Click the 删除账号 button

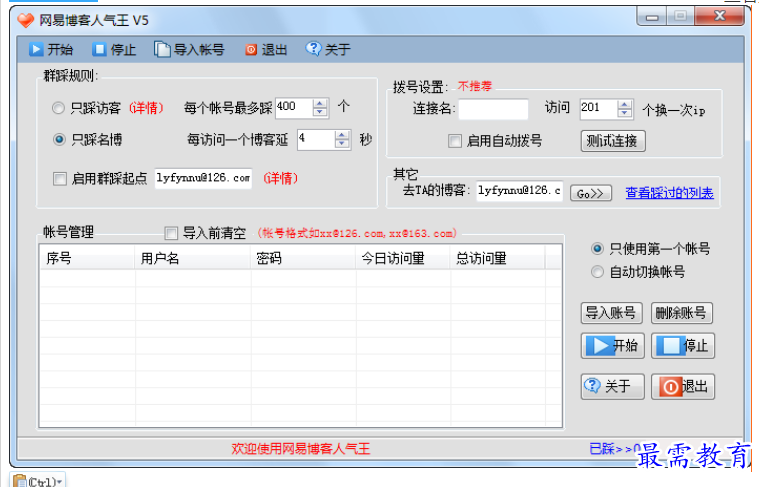[682, 313]
